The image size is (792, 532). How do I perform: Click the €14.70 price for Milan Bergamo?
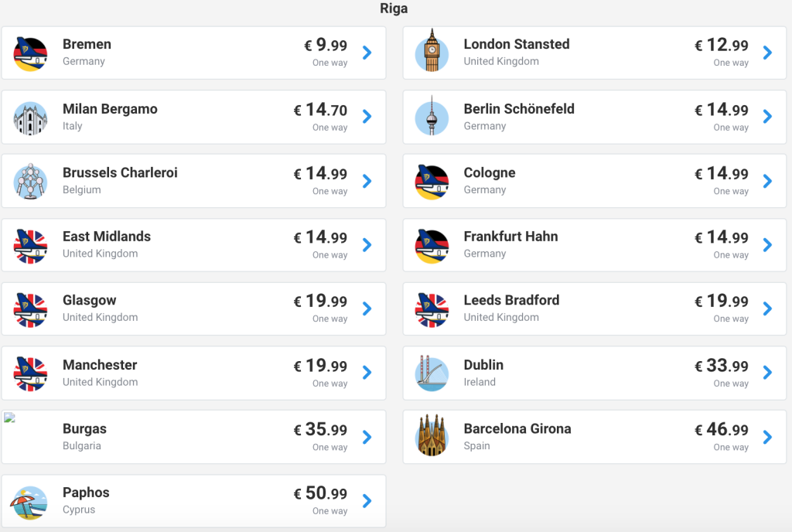click(x=321, y=110)
